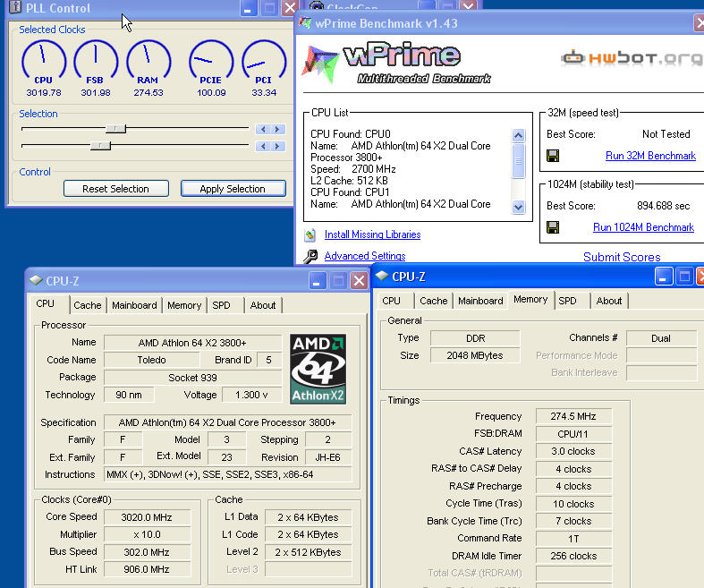
Task: Nudge the second selection slider right arrow
Action: tap(277, 147)
